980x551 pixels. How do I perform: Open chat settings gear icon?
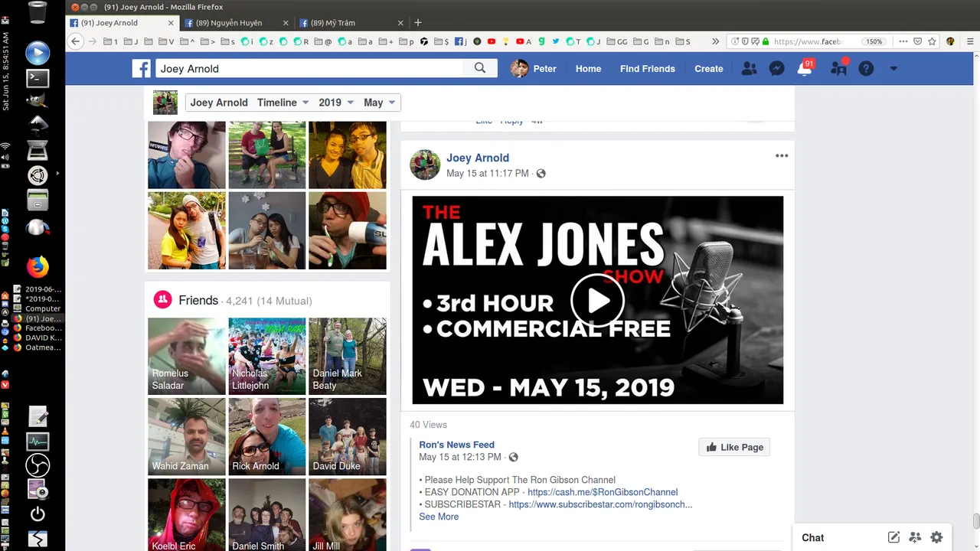point(936,537)
